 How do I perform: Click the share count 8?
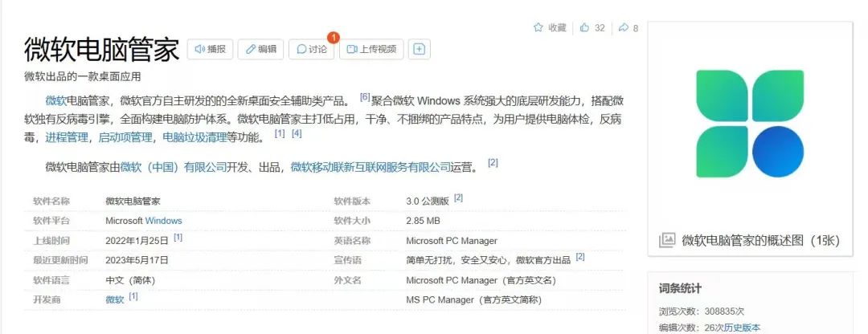tap(636, 28)
